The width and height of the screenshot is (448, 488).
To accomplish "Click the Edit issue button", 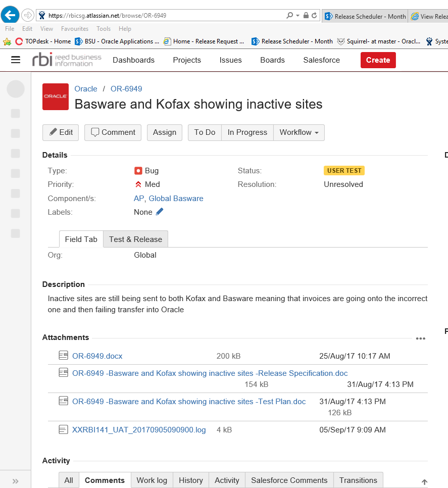I will click(61, 132).
